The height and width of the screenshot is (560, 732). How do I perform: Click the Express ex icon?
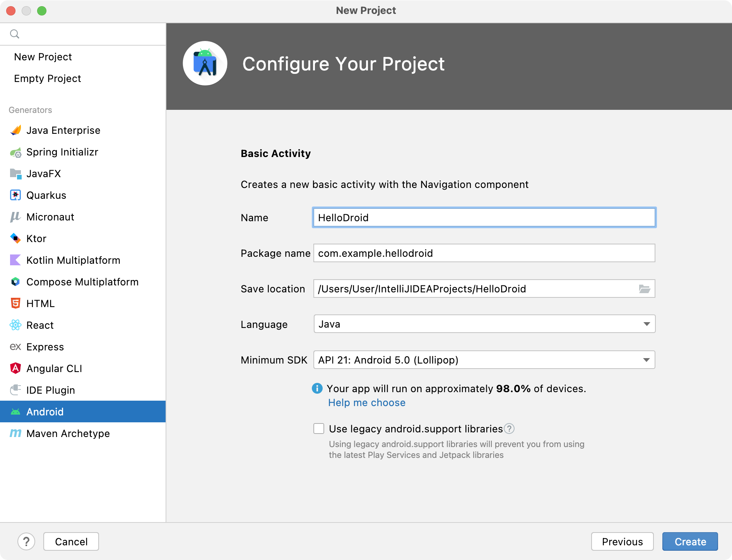(15, 347)
